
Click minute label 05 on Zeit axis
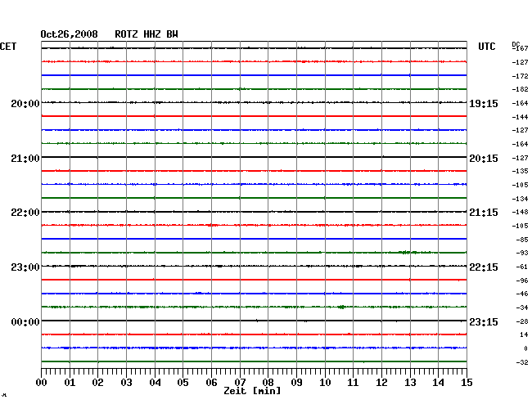click(x=183, y=383)
